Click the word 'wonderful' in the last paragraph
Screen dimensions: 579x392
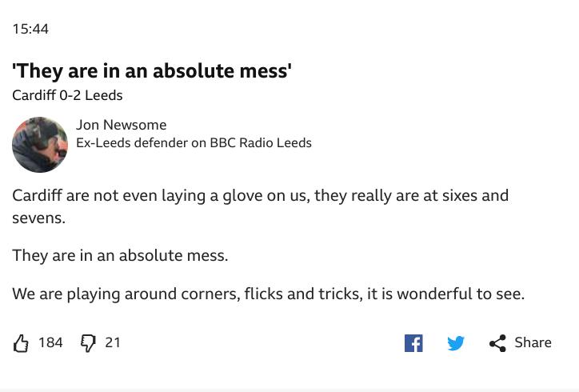tap(434, 294)
